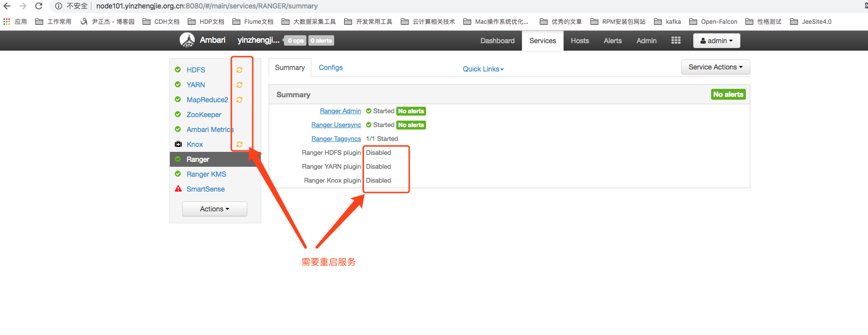Image resolution: width=868 pixels, height=335 pixels.
Task: Select Ambari Metrics service in sidebar
Action: 210,130
